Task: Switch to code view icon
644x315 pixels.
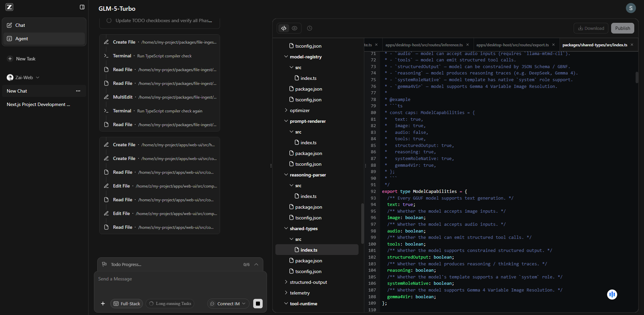Action: 284,28
